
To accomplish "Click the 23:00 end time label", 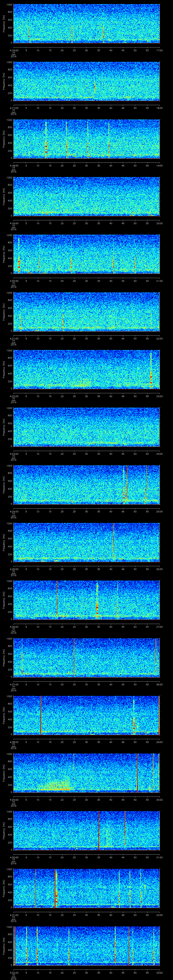I will tap(159, 396).
